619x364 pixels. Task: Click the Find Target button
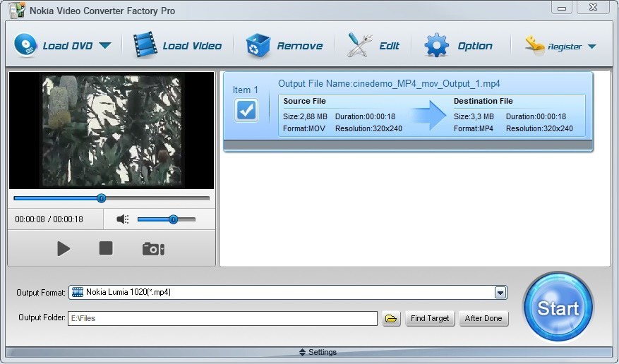(x=430, y=318)
